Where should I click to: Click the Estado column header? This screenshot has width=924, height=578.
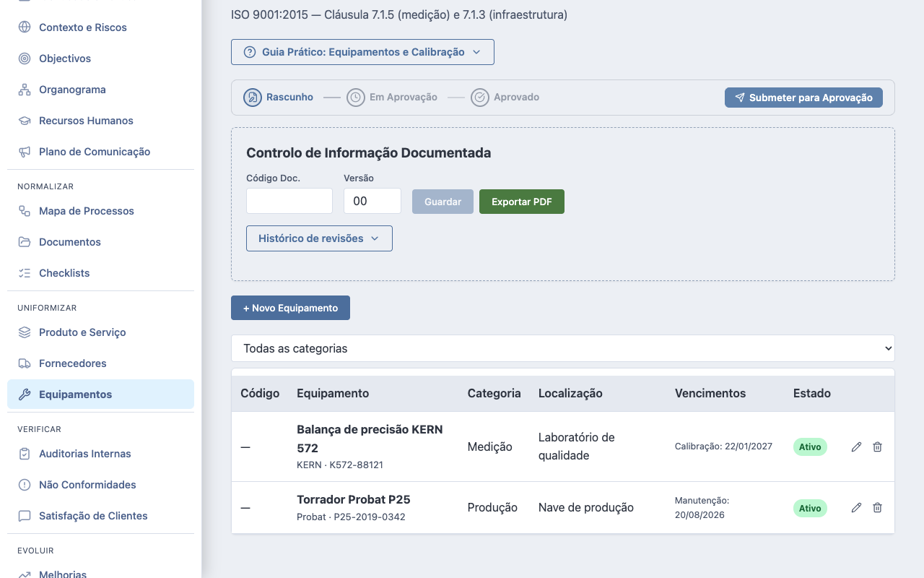[x=812, y=394]
